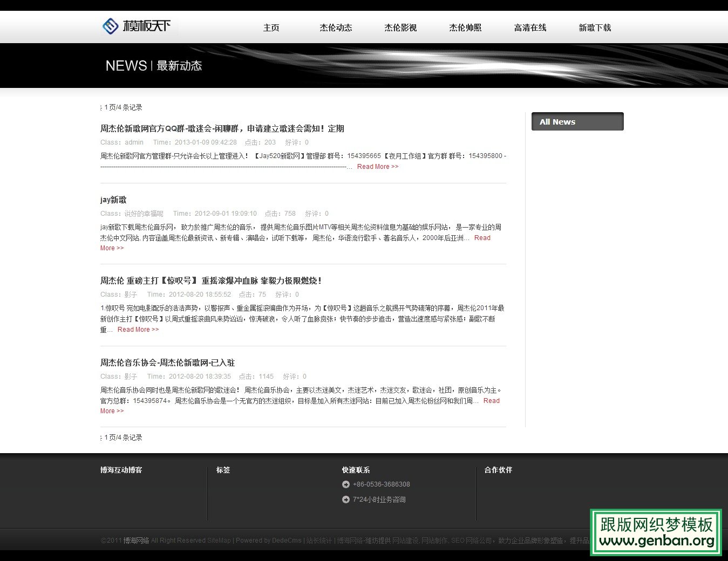Click the 模板天下 logo icon
Screen dimensions: 728x561
click(111, 25)
